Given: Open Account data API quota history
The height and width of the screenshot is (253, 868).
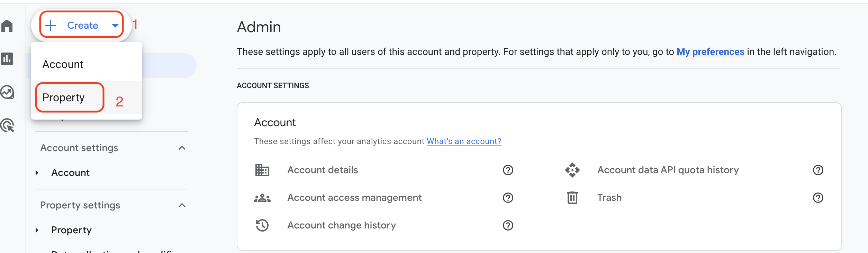Looking at the screenshot, I should 668,170.
